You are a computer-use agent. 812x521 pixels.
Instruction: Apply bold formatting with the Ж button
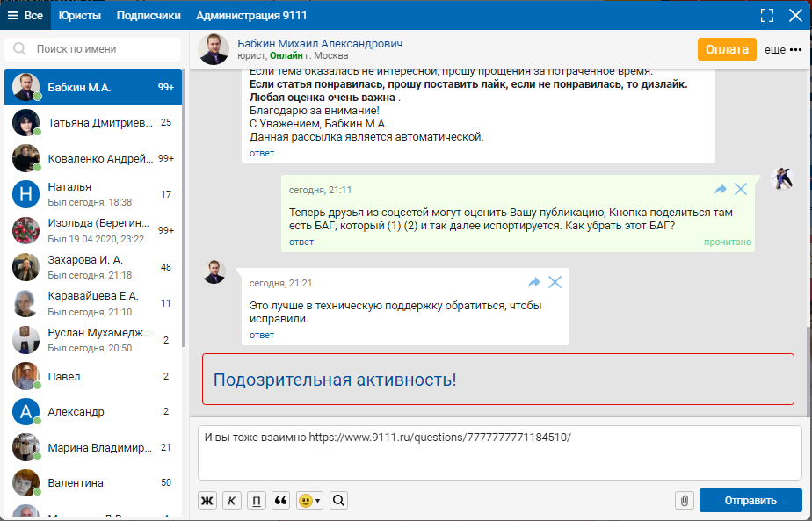[x=207, y=501]
